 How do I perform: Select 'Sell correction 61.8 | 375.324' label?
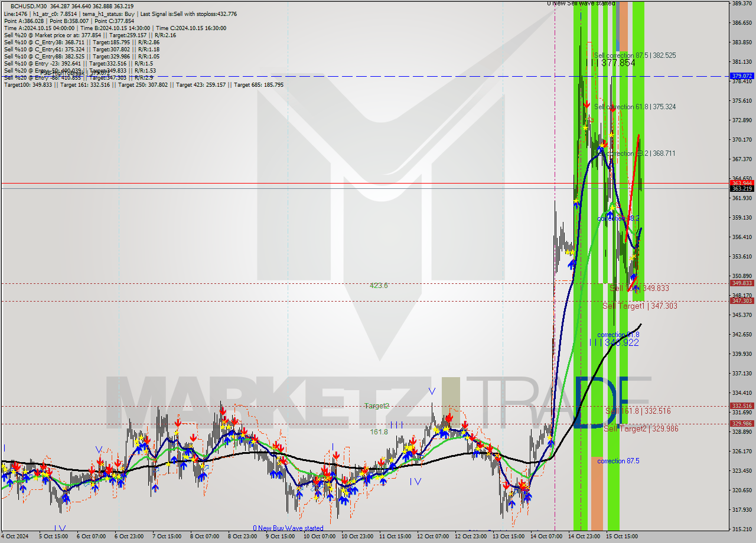[635, 107]
